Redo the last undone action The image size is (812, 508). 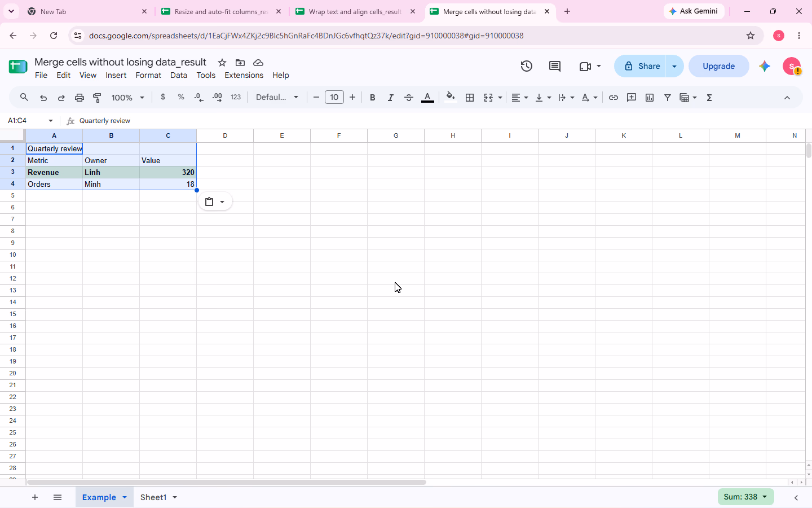pyautogui.click(x=61, y=98)
